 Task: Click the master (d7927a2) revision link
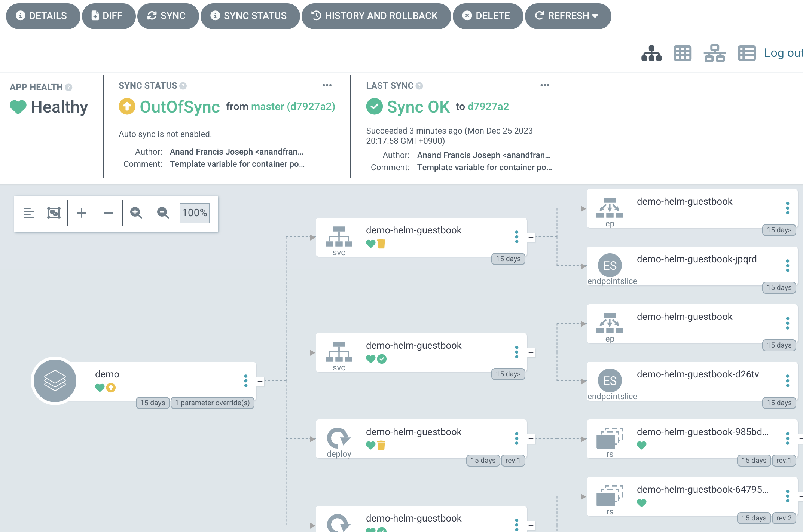coord(293,107)
